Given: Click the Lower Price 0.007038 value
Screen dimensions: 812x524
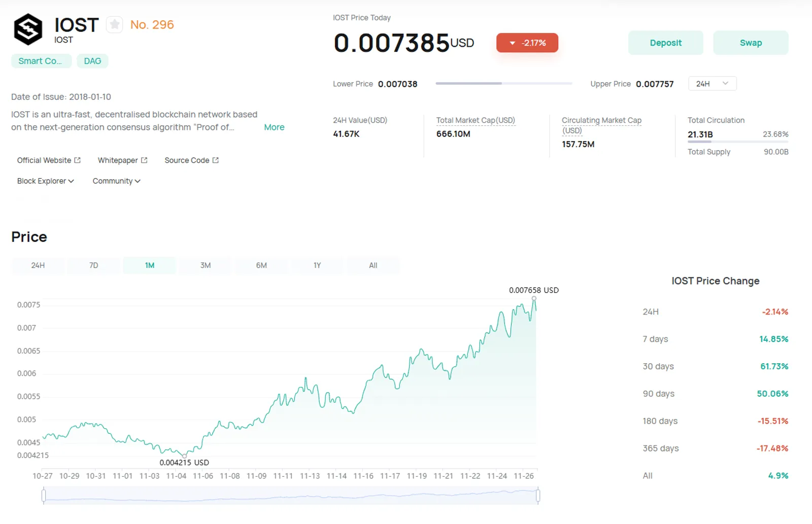Looking at the screenshot, I should (397, 84).
